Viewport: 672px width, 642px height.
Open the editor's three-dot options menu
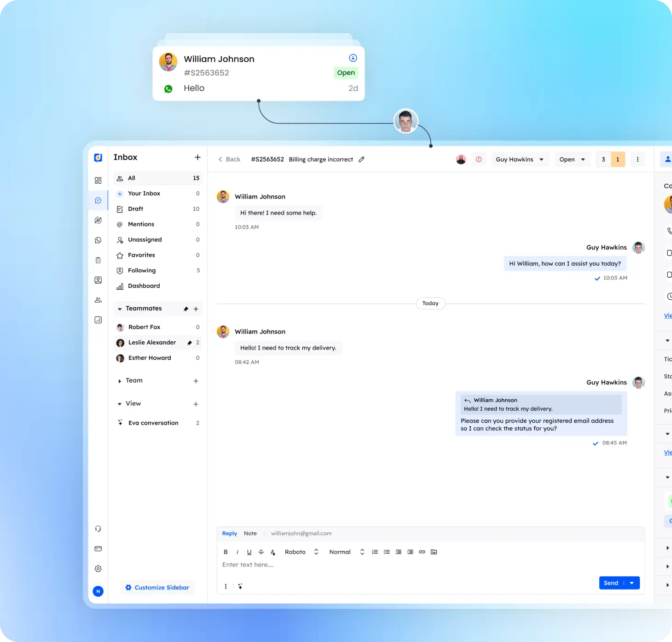click(226, 586)
